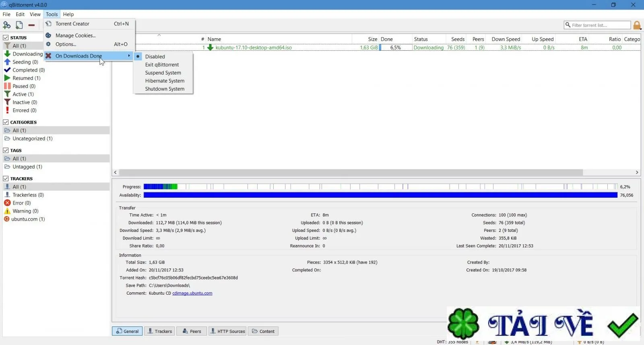This screenshot has width=644, height=345.
Task: Select Resumed (1) status filter
Action: point(26,78)
